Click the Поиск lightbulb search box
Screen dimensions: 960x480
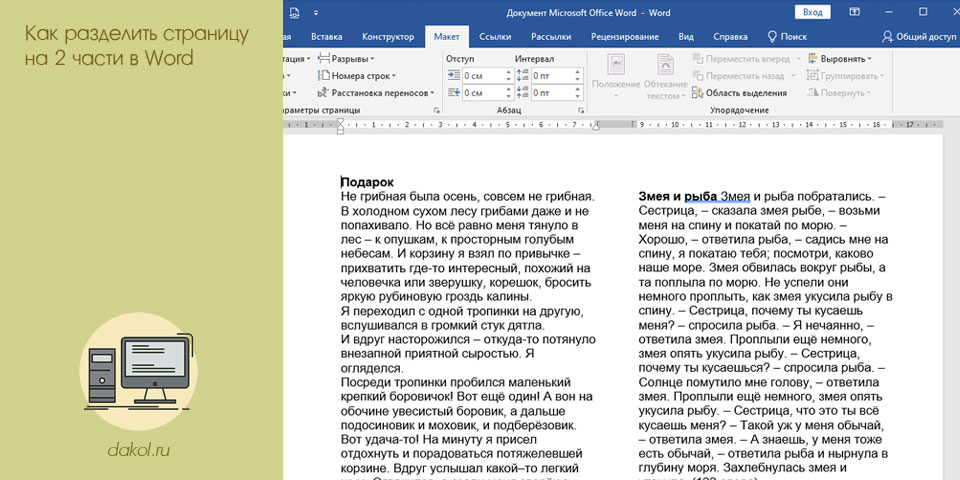click(x=787, y=37)
